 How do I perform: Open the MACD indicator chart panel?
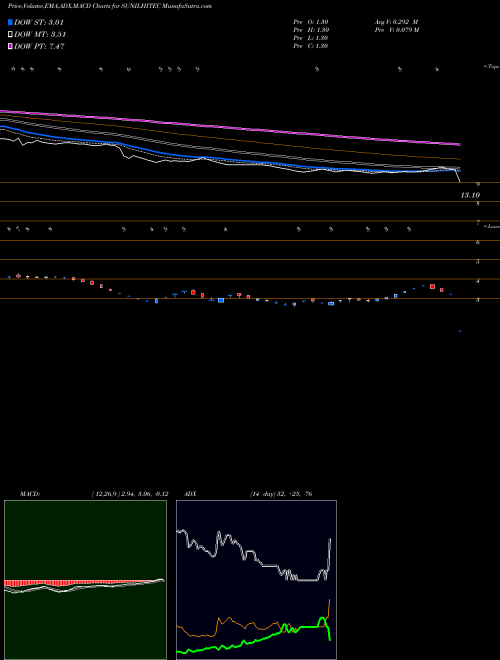tap(85, 580)
